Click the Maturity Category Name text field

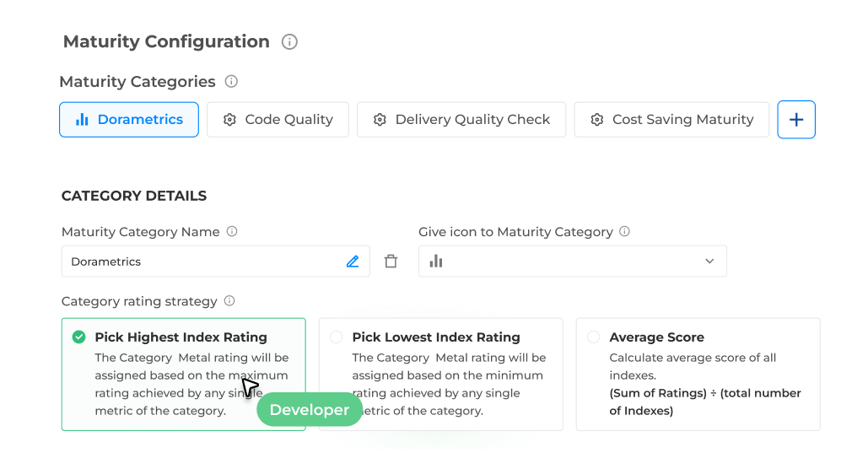202,262
